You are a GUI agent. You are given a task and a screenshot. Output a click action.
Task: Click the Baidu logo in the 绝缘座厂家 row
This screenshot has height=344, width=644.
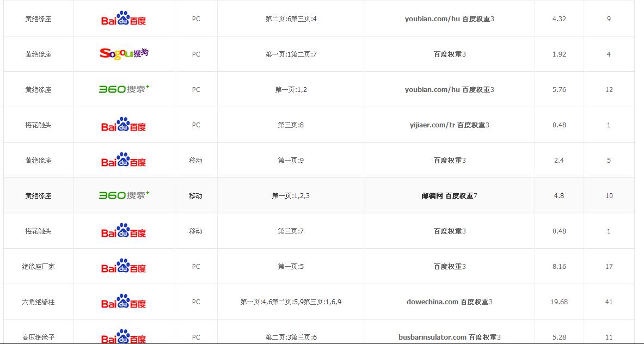(124, 267)
